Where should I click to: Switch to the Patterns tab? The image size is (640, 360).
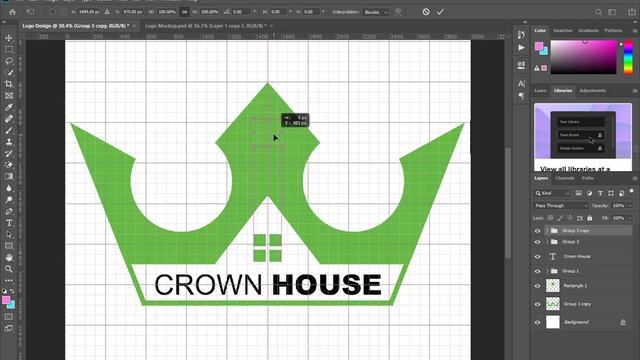coord(613,31)
